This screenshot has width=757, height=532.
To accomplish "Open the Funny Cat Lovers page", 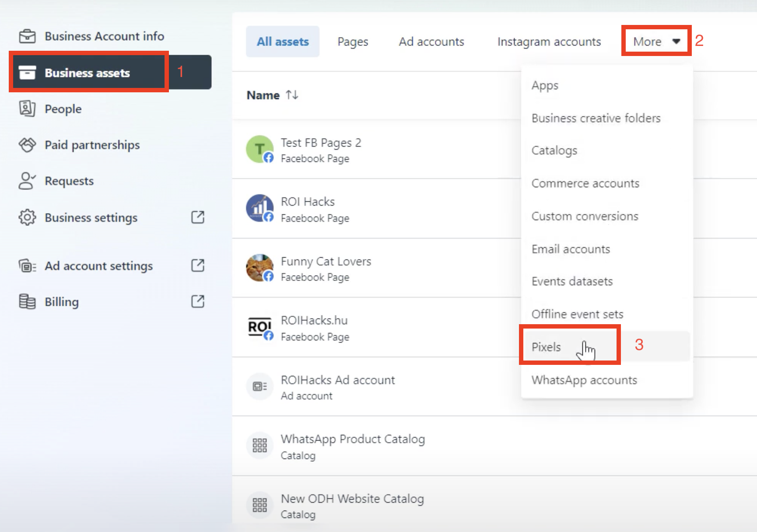I will pyautogui.click(x=326, y=261).
